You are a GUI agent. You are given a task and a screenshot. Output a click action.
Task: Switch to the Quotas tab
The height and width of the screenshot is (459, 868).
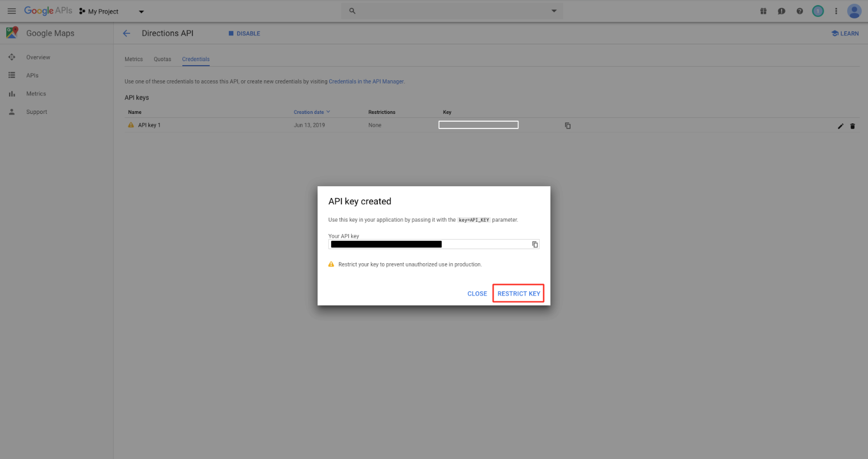pyautogui.click(x=162, y=59)
